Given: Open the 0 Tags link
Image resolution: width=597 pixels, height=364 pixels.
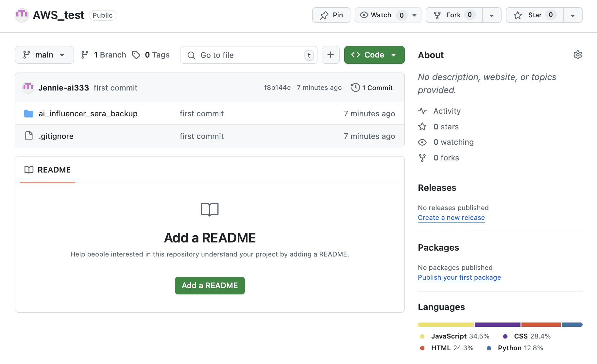Looking at the screenshot, I should click(151, 55).
